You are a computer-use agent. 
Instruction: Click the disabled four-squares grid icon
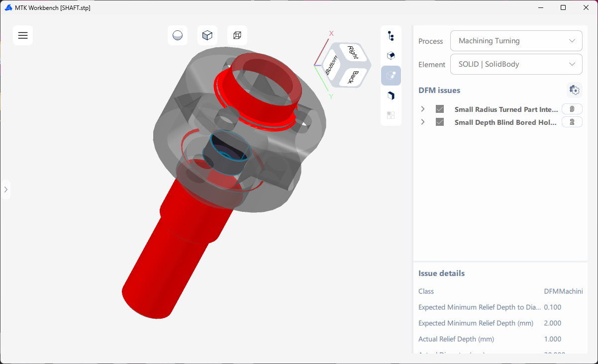tap(391, 115)
